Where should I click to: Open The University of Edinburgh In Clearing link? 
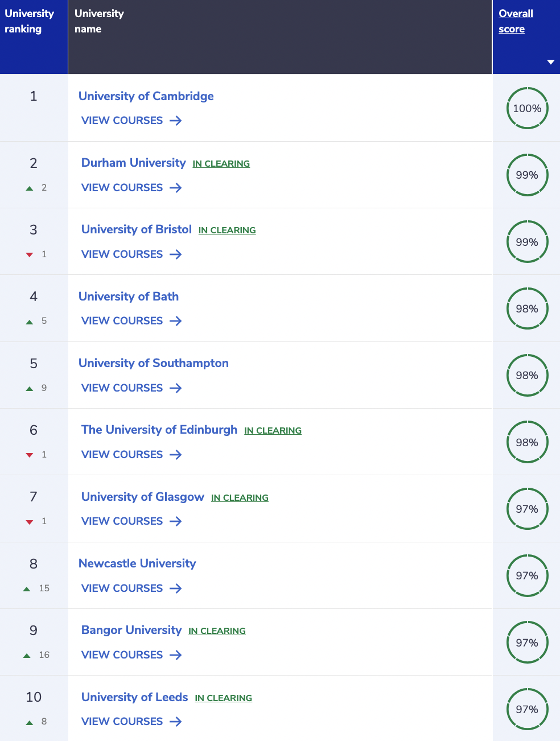(x=273, y=431)
